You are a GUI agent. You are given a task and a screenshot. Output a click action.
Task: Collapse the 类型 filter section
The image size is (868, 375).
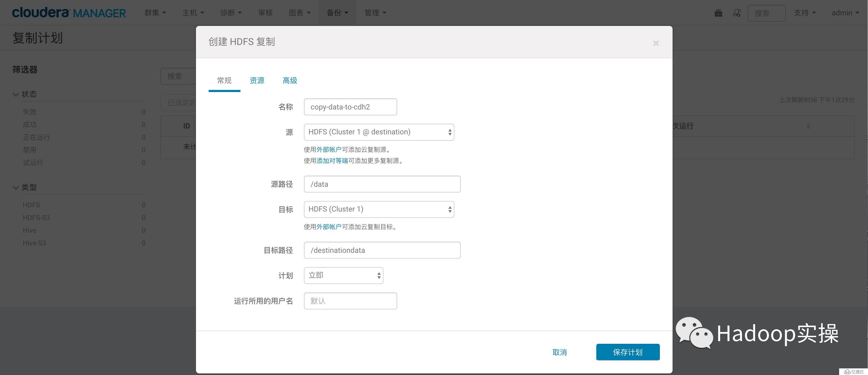[16, 187]
